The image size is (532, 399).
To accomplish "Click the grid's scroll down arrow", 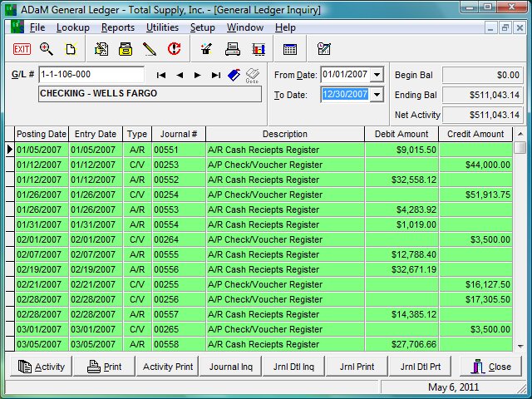I will coord(520,346).
